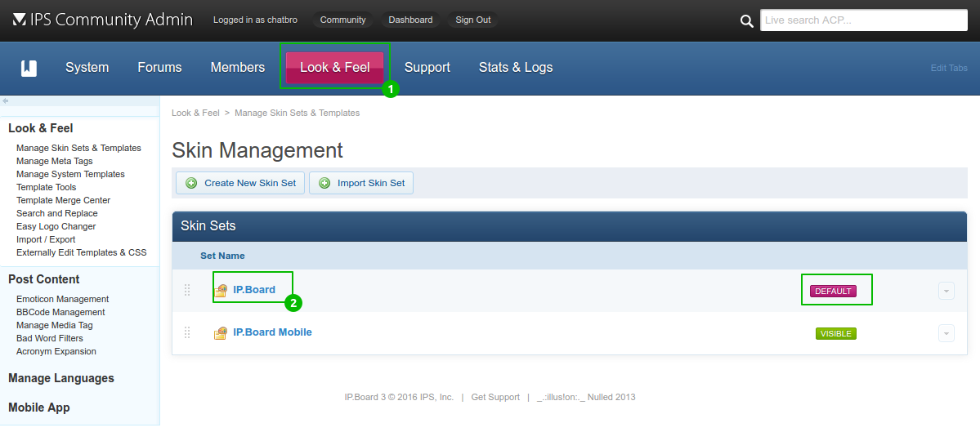
Task: Open Bad Word Filters
Action: (x=49, y=339)
